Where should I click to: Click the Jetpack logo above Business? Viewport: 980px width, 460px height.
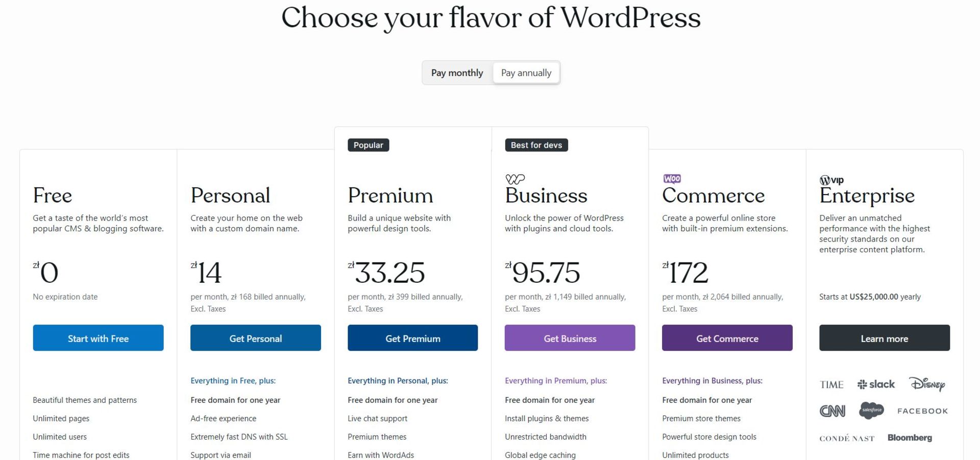point(514,179)
